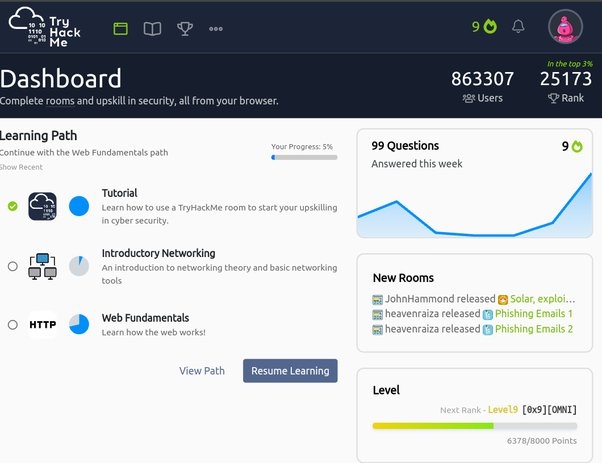Open the notifications bell
This screenshot has height=463, width=602.
click(x=518, y=26)
